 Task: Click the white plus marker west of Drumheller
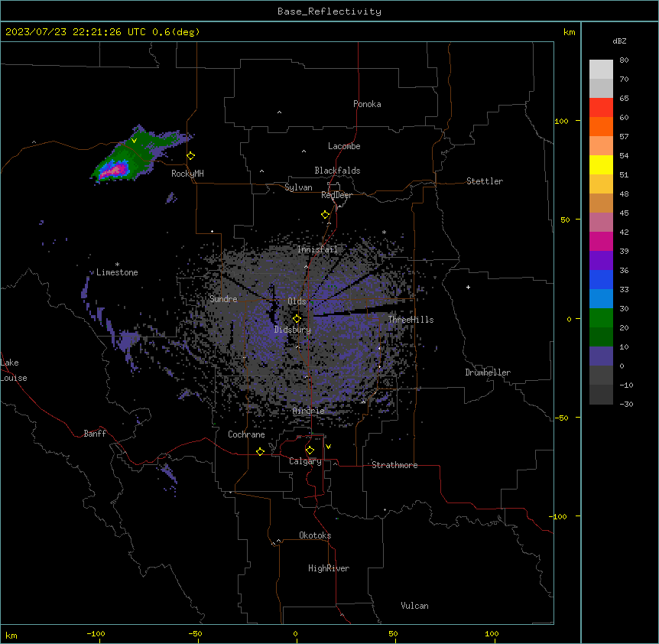click(468, 287)
